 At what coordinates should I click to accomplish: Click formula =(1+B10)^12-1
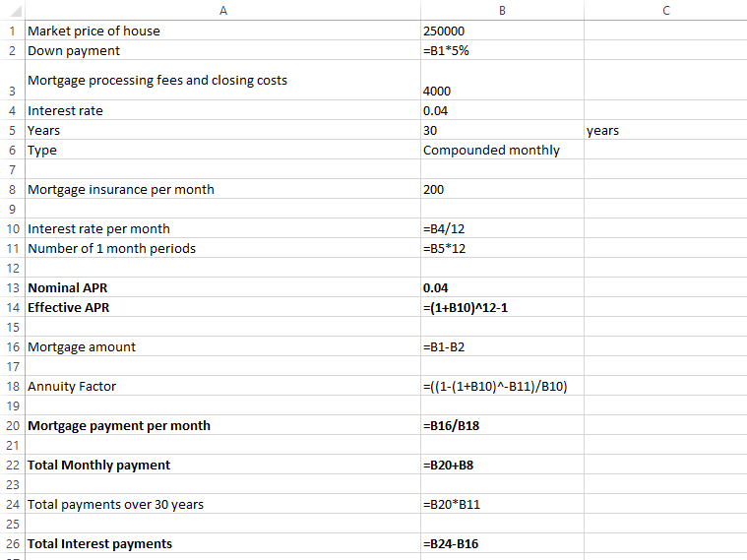click(502, 307)
